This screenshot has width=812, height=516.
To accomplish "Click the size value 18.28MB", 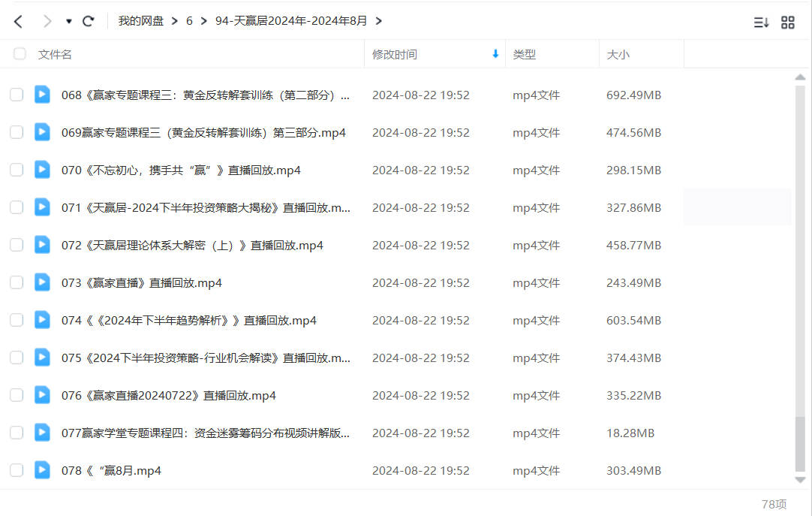I will click(x=630, y=433).
